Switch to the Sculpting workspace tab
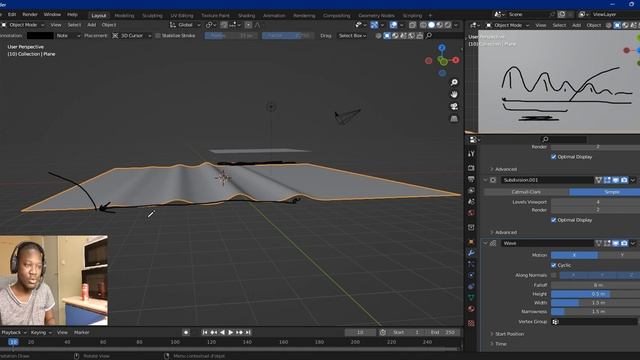640x360 pixels. click(152, 16)
